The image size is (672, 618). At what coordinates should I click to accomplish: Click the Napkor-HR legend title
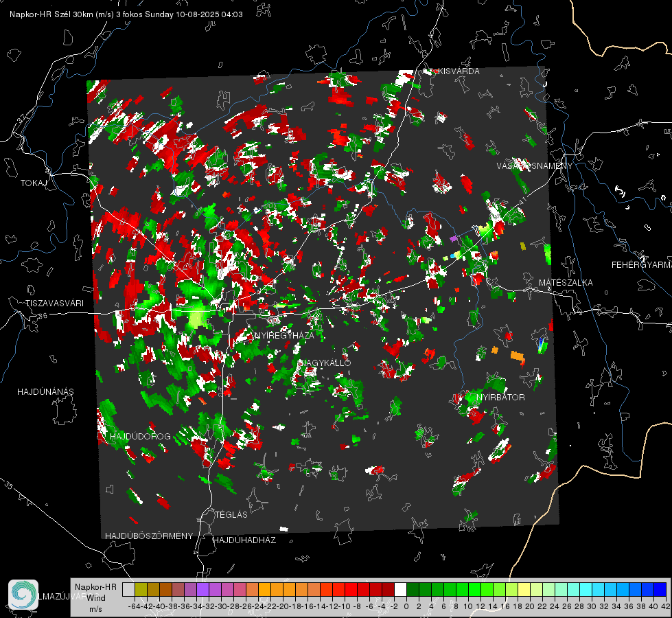point(95,586)
